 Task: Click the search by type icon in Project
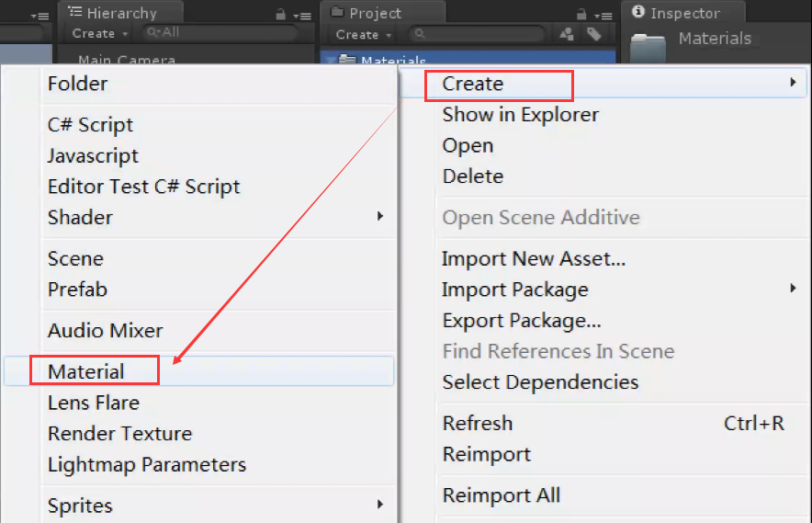click(x=567, y=34)
